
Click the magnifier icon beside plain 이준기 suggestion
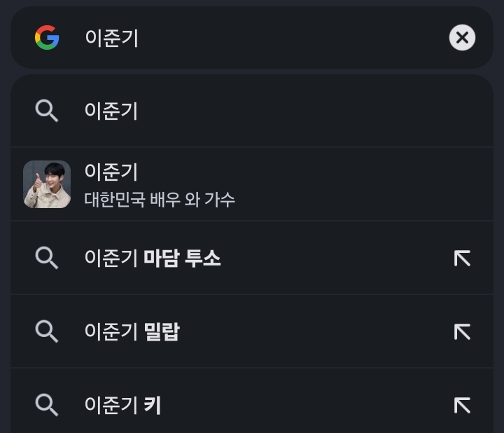coord(47,111)
